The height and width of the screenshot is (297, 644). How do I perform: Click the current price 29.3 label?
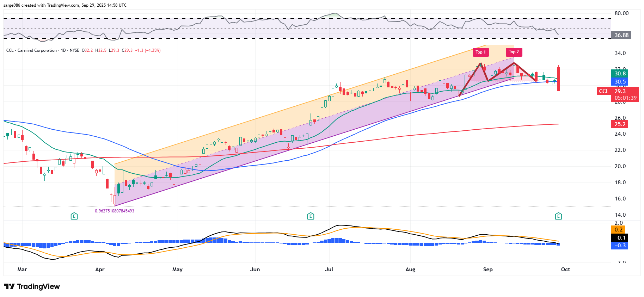pos(620,91)
